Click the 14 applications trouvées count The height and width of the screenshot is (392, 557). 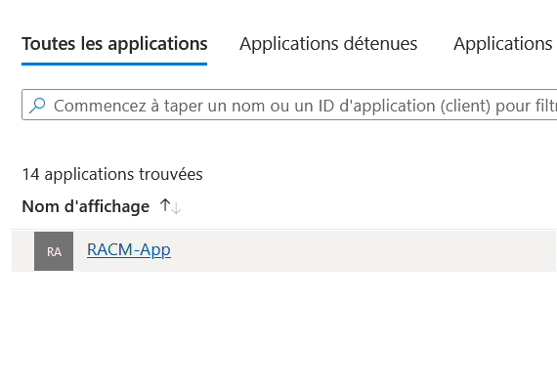click(112, 174)
